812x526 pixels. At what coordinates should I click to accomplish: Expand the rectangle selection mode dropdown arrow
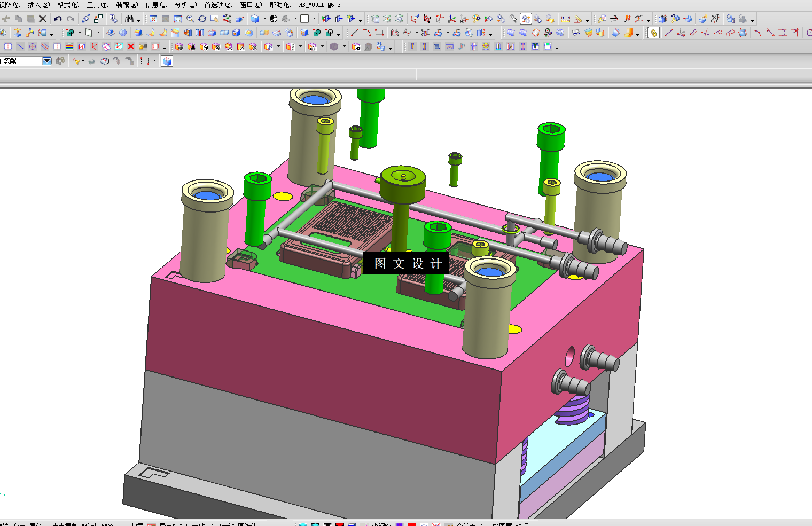155,61
